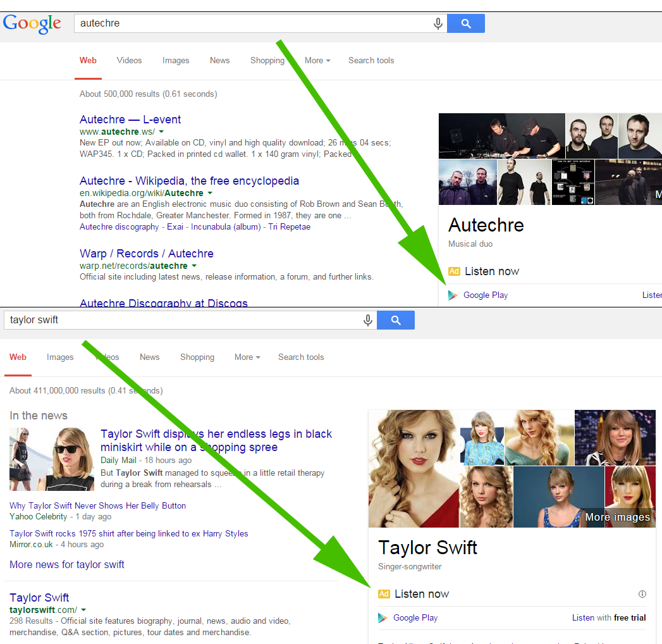Open Warp / Records / Autechre result
Viewport: 662px width, 644px height.
pos(147,254)
